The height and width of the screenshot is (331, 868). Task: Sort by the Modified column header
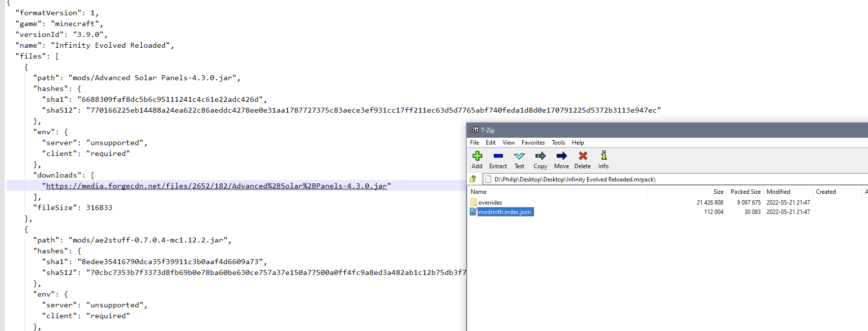click(788, 192)
